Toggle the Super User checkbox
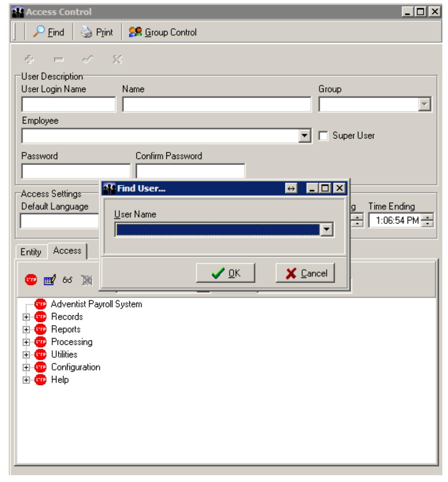The width and height of the screenshot is (448, 482). tap(323, 136)
